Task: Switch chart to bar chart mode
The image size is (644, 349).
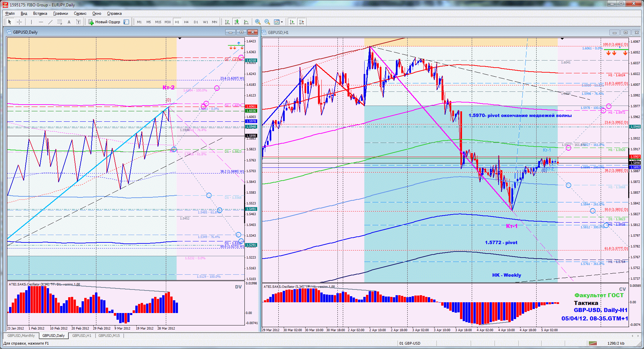Action: (227, 22)
